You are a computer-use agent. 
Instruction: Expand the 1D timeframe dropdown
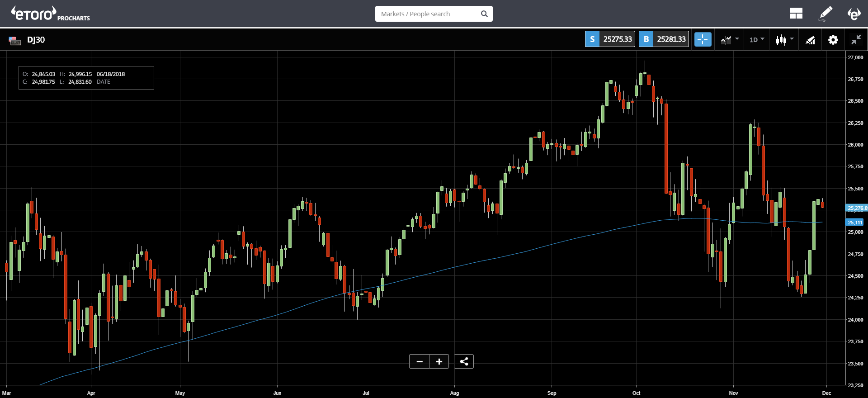(757, 40)
